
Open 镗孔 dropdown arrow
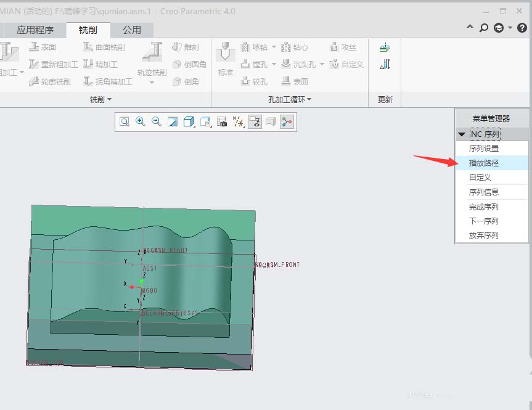point(274,64)
